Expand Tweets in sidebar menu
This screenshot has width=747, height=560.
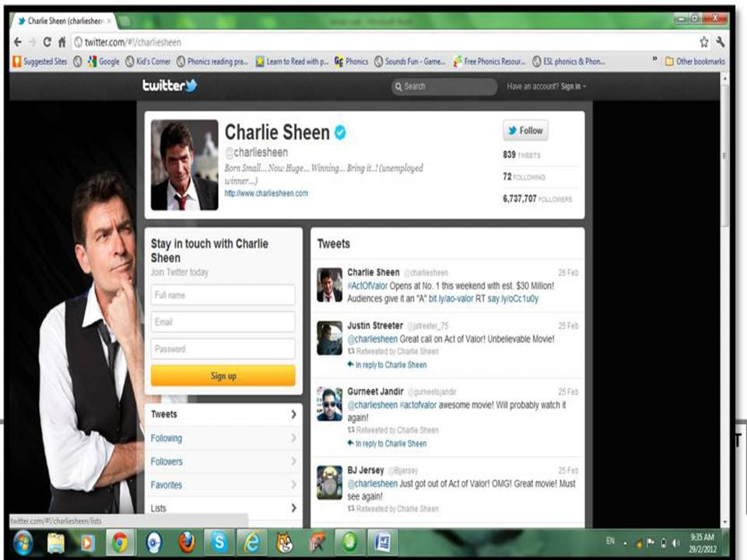tap(223, 415)
